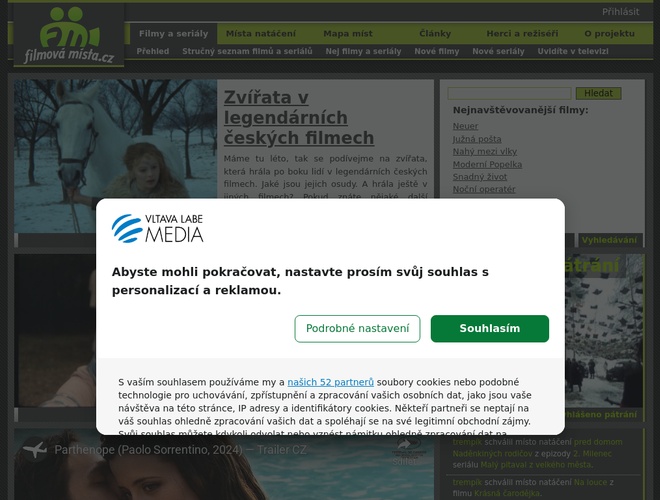Image resolution: width=660 pixels, height=500 pixels.
Task: Select the Filmy a seriály tab
Action: pyautogui.click(x=173, y=34)
